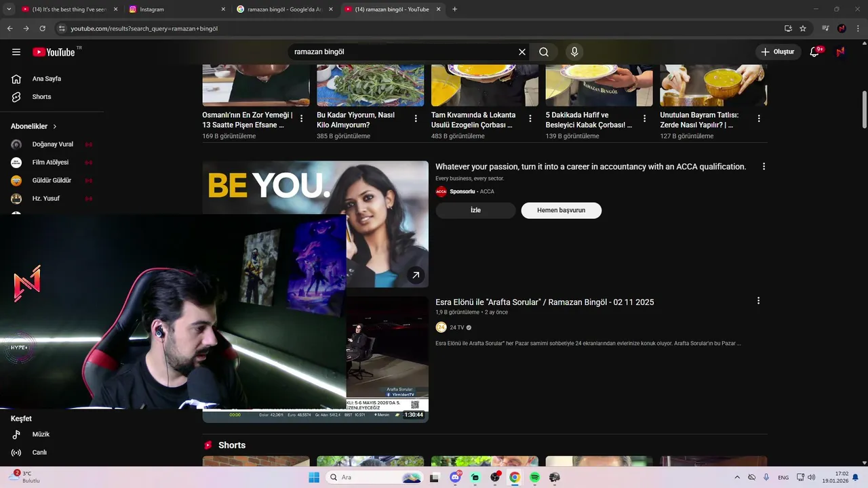Viewport: 868px width, 488px height.
Task: Click the YouTube logo
Action: click(54, 52)
